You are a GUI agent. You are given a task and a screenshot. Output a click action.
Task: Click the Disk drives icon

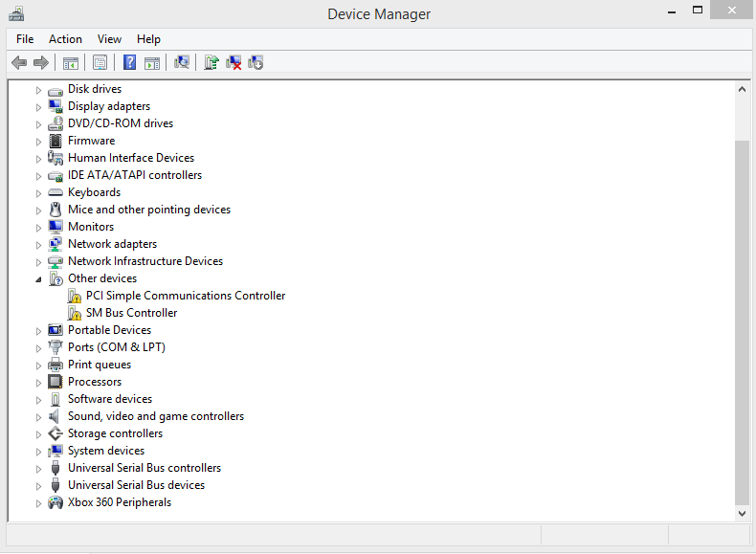point(56,90)
